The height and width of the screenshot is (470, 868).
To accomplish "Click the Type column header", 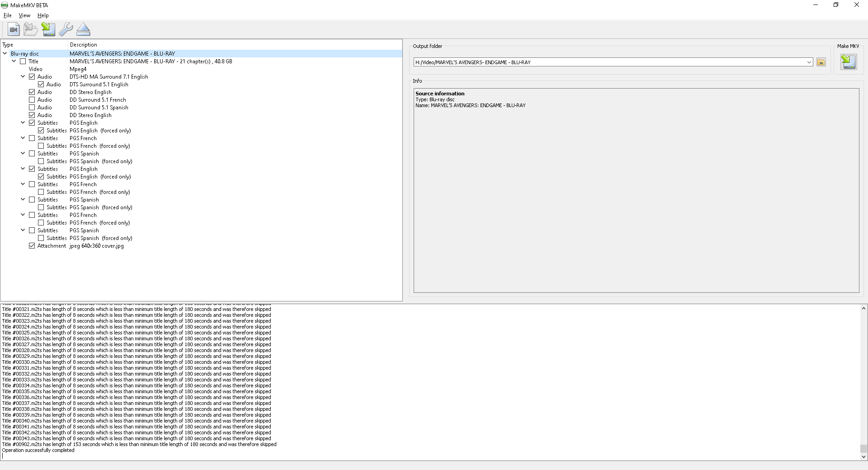I will click(x=34, y=45).
